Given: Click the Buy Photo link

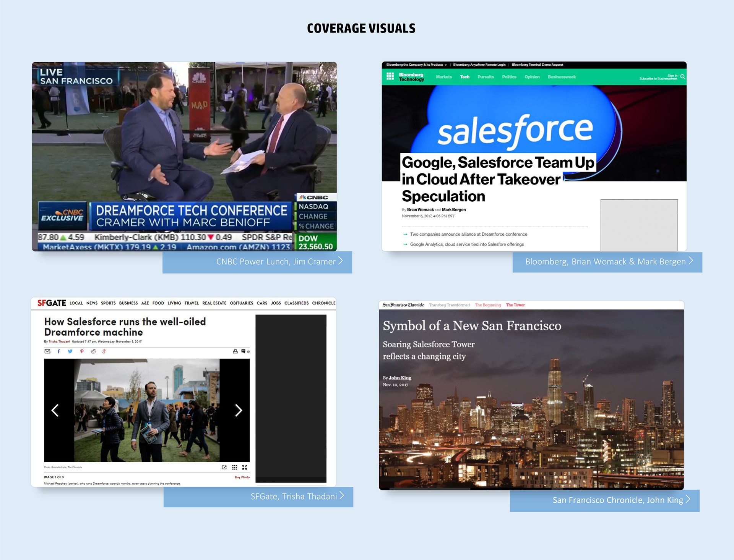Looking at the screenshot, I should (x=242, y=477).
